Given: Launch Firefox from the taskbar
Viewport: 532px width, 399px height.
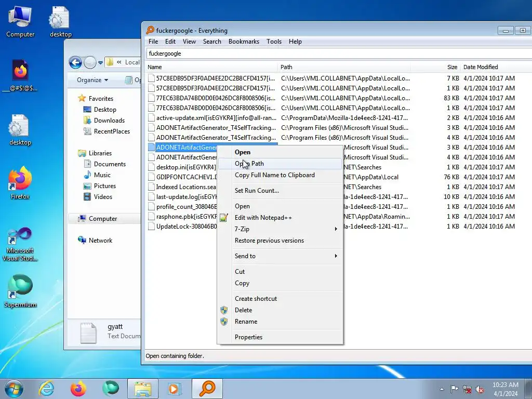Looking at the screenshot, I should click(78, 389).
